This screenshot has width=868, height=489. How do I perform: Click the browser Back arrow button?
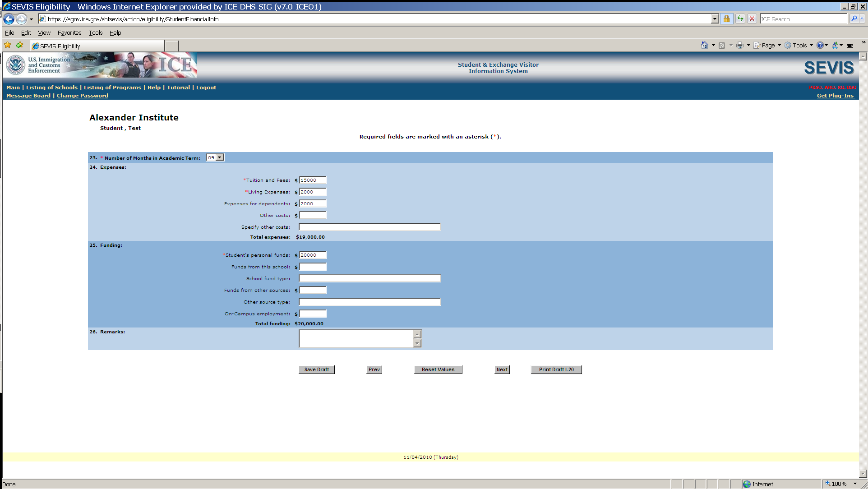(x=9, y=19)
